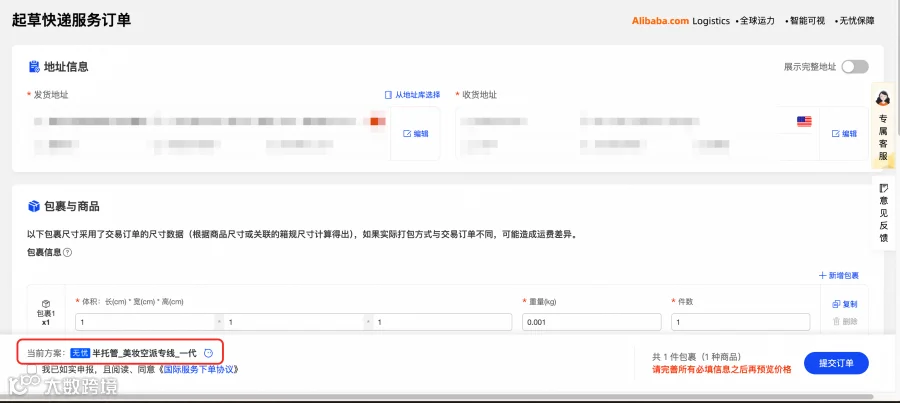Copy package 1 (复制)
Viewport: 900px width, 403px height.
[844, 304]
